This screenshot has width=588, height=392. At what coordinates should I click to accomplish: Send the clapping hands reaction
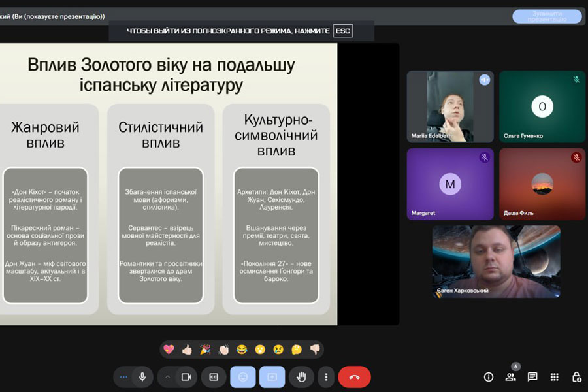(x=224, y=350)
